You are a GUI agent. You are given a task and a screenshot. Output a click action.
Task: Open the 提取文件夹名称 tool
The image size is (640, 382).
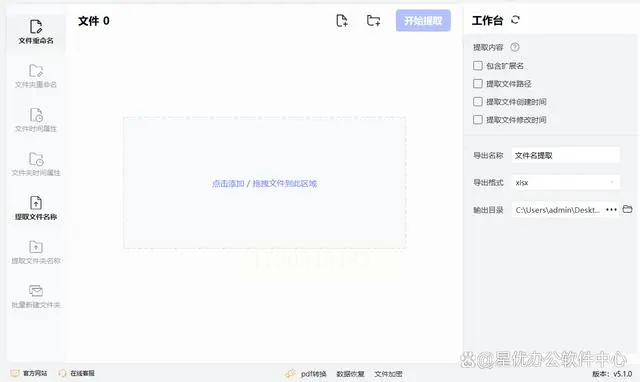(x=36, y=252)
